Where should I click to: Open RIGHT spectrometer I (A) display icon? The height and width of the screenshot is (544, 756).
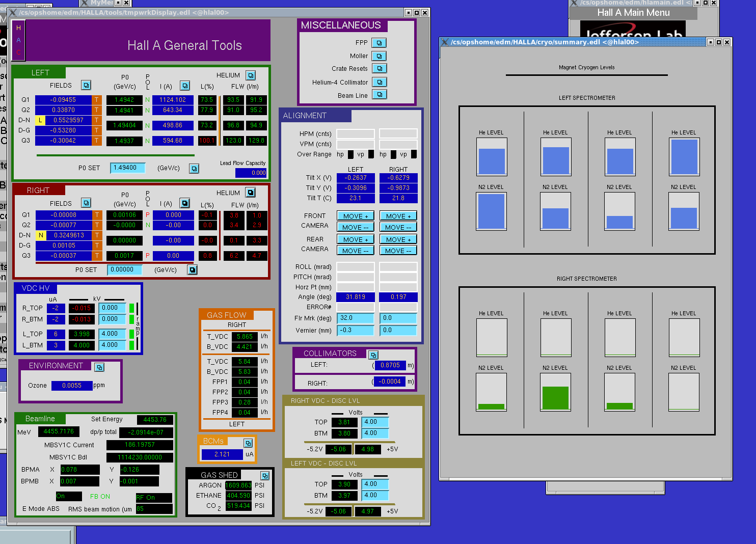pyautogui.click(x=185, y=203)
